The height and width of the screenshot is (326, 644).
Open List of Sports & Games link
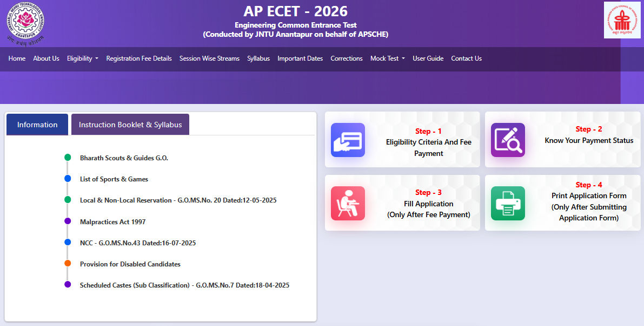pos(114,179)
